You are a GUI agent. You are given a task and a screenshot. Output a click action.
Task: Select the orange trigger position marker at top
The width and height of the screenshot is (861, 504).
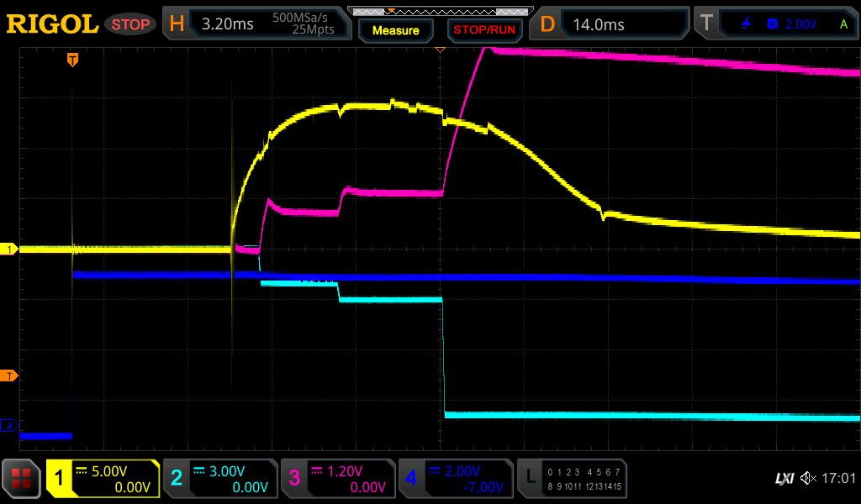coord(73,60)
